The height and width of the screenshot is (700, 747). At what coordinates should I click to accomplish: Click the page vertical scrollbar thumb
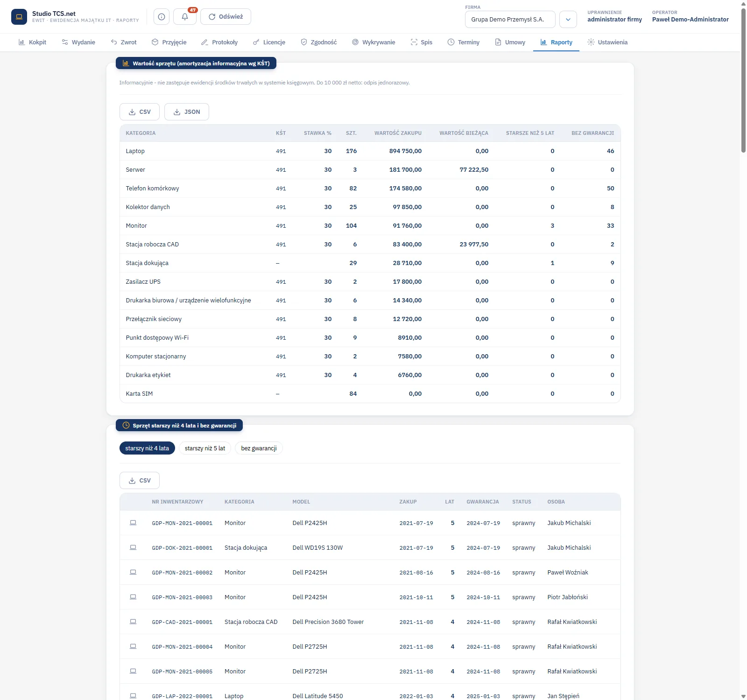coord(743,80)
